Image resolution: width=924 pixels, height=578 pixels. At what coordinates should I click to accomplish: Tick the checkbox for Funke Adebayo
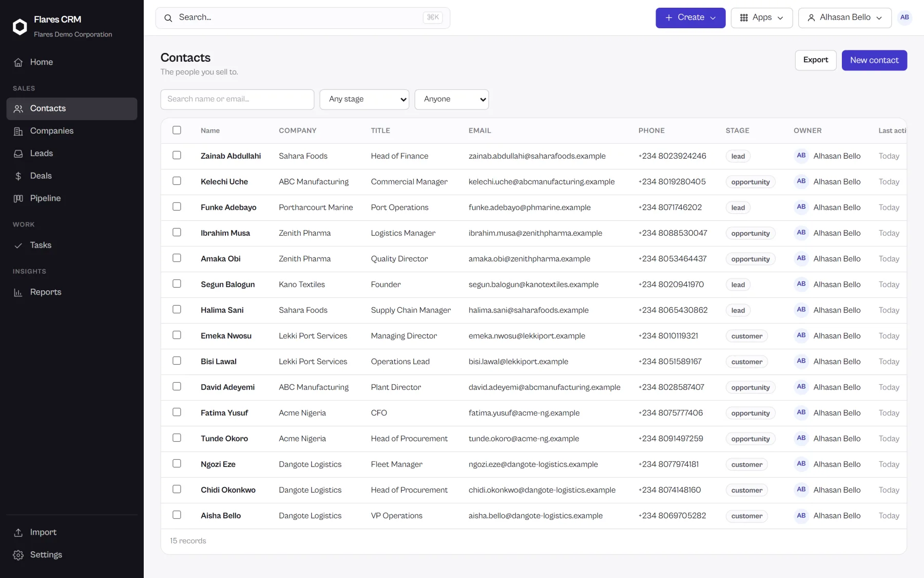[177, 207]
